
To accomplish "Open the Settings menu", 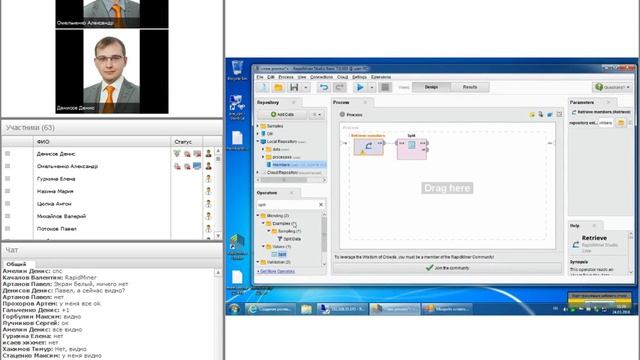I will [359, 77].
